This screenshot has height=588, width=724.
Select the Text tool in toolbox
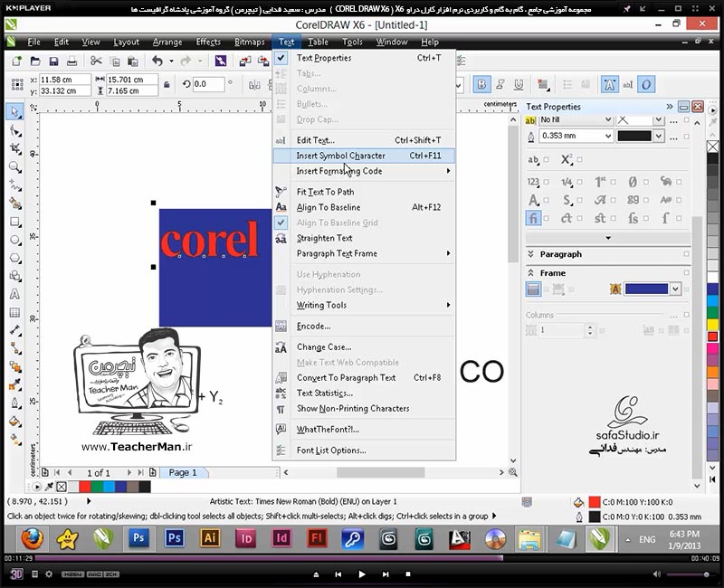[x=14, y=294]
